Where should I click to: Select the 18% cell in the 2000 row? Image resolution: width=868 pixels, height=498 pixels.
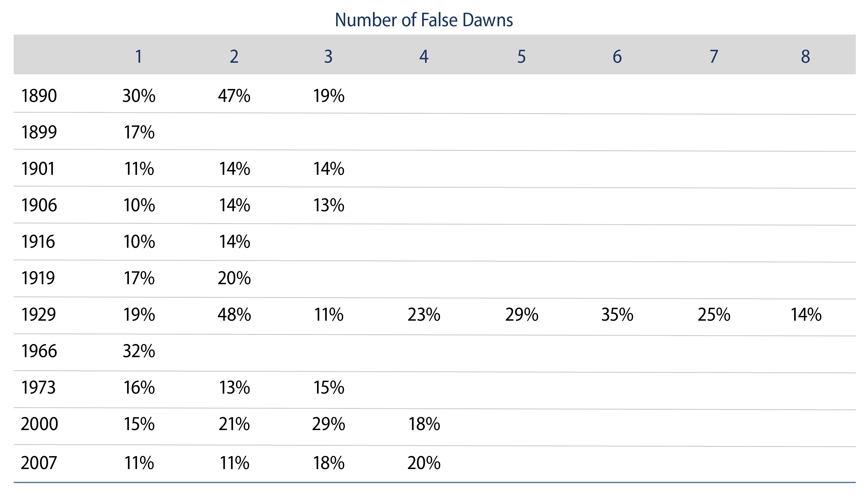point(424,424)
